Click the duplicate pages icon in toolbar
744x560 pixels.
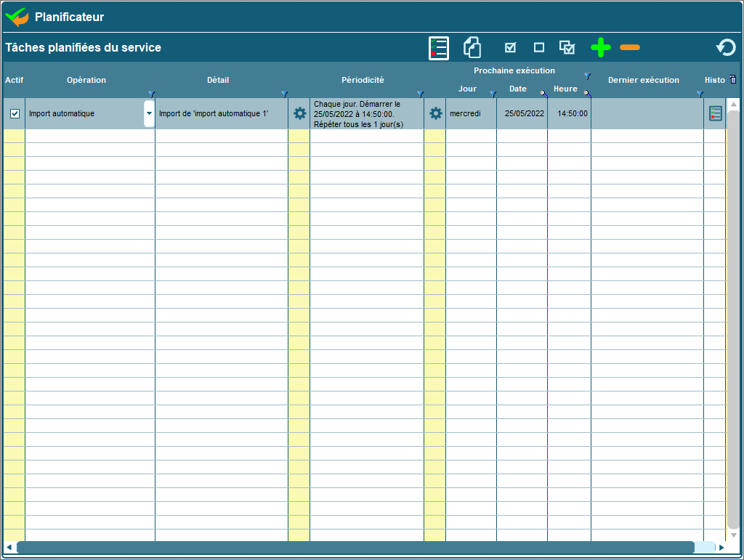pyautogui.click(x=472, y=48)
